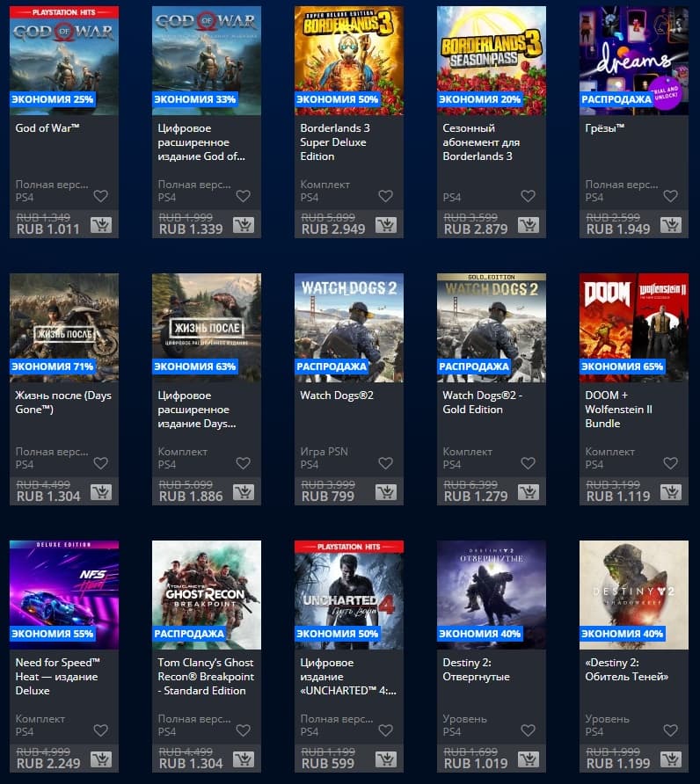The image size is (700, 784).
Task: Click 'РАСПРОДАЖА' badge on Ghost Recon Breakpoint
Action: pyautogui.click(x=189, y=634)
